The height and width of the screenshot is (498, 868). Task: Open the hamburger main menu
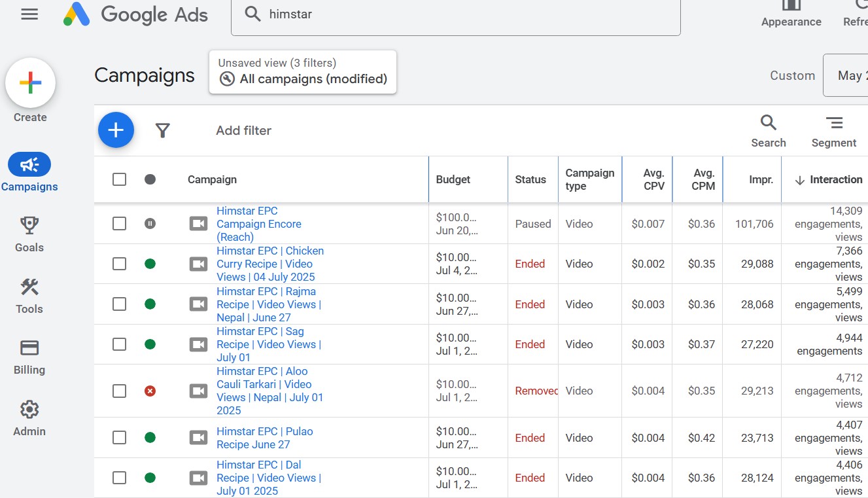(29, 14)
